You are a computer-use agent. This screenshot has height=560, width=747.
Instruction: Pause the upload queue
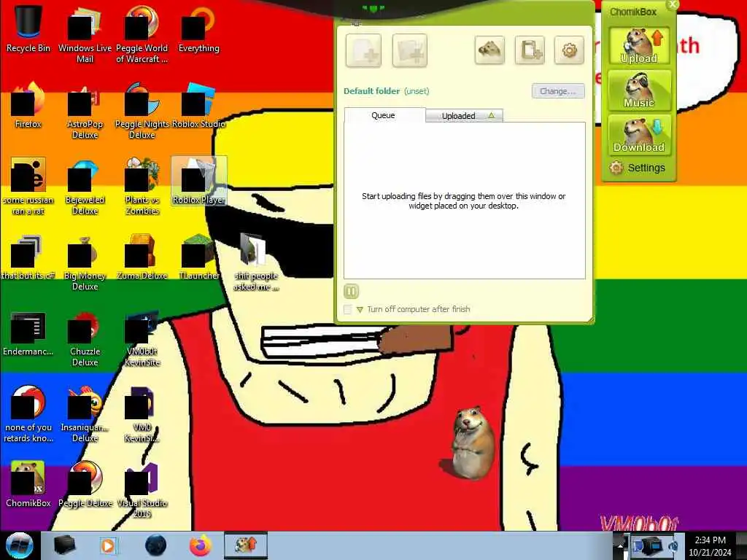(x=351, y=291)
